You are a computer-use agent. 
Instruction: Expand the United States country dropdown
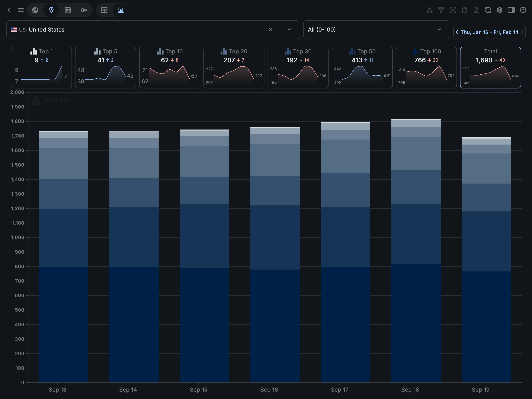pyautogui.click(x=289, y=30)
